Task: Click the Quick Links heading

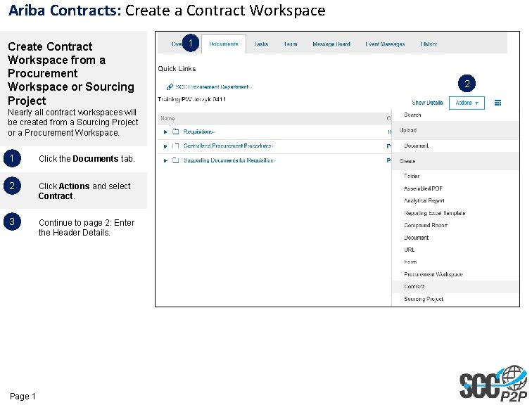Action: point(177,69)
